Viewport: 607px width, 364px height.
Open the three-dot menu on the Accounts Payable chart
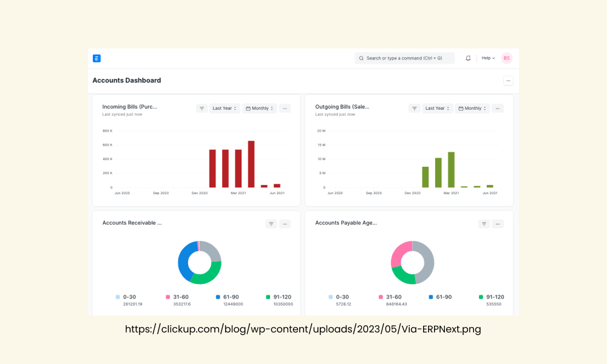tap(498, 224)
